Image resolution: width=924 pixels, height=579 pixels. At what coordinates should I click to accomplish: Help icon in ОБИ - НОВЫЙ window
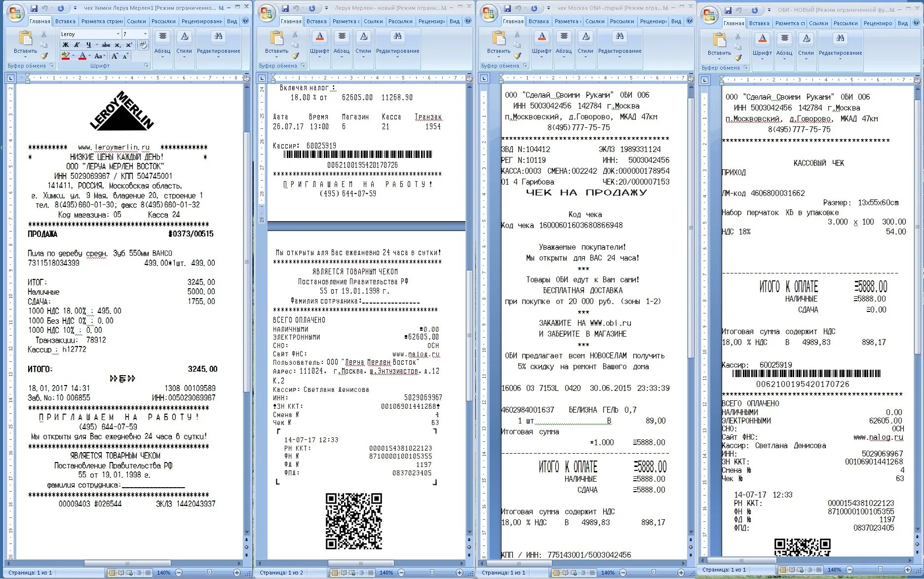(x=916, y=23)
